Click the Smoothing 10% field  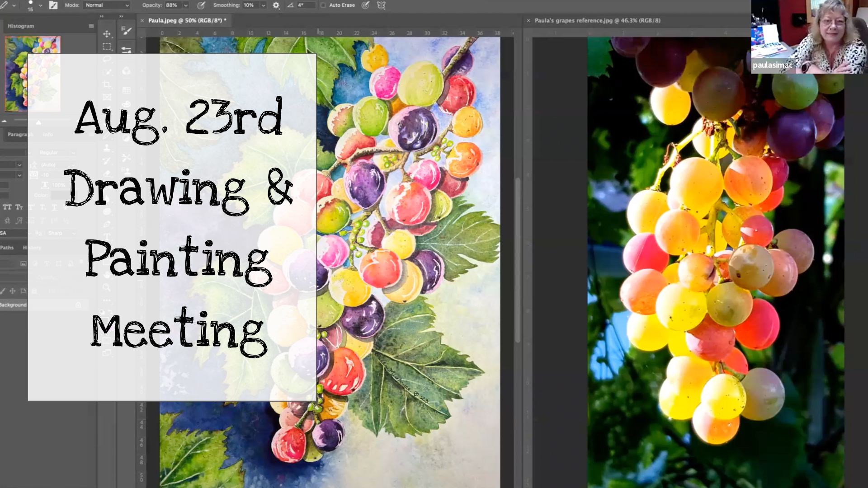click(250, 5)
